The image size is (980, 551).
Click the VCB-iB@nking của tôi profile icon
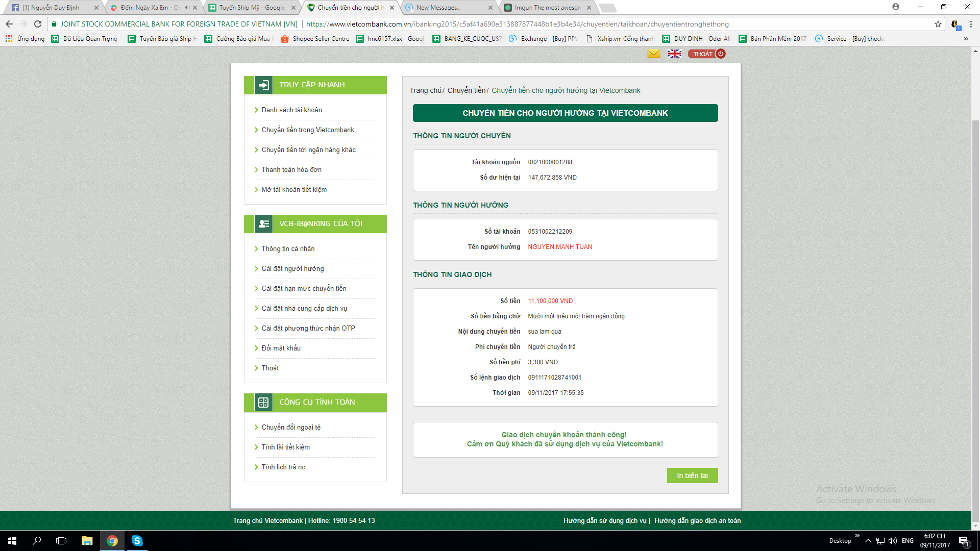(x=263, y=223)
